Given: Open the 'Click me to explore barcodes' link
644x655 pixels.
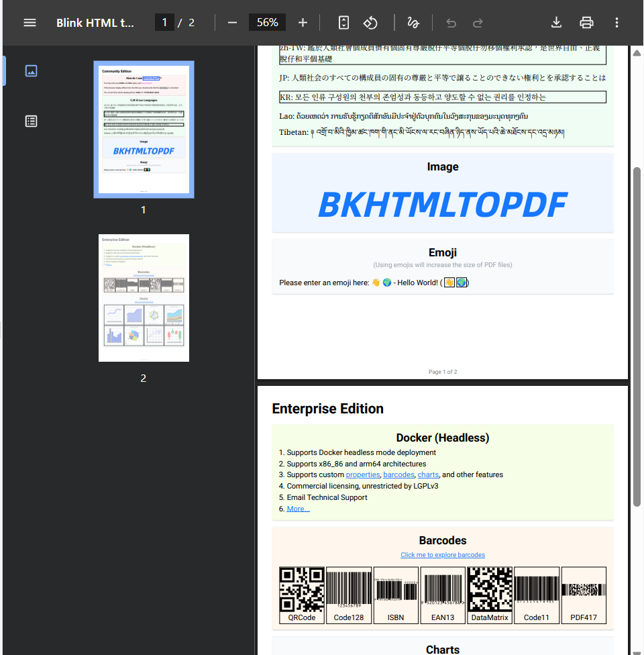Looking at the screenshot, I should coord(442,554).
